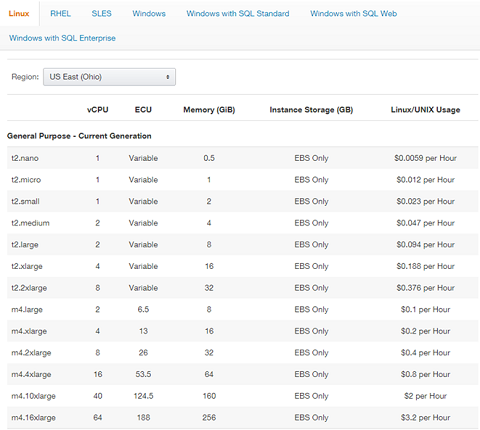Viewport: 480px width, 430px height.
Task: Click the t2.nano instance row
Action: pos(243,158)
